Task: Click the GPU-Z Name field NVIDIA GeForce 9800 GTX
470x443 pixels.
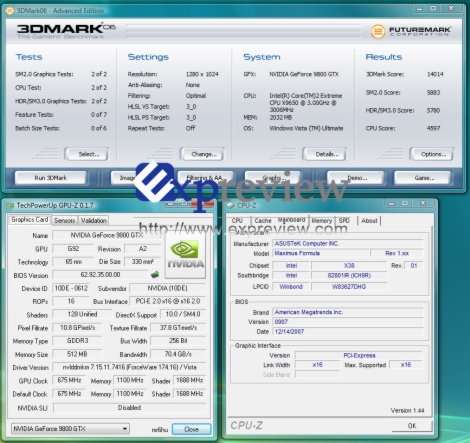Action: tap(107, 235)
